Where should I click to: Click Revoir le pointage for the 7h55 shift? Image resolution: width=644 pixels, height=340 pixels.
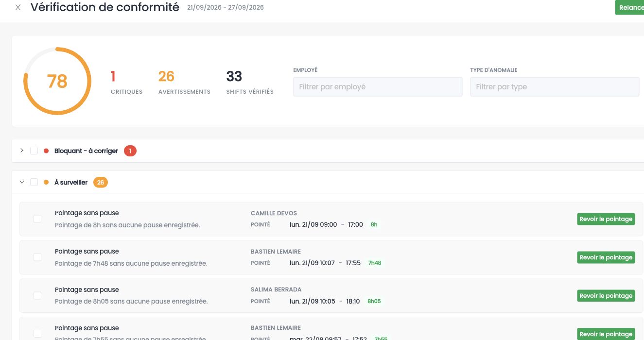(606, 334)
